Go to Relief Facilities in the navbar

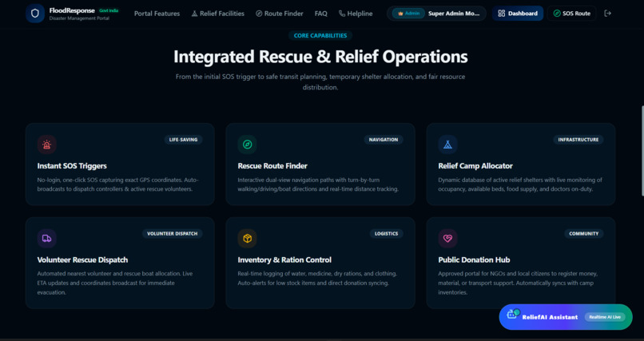point(217,14)
